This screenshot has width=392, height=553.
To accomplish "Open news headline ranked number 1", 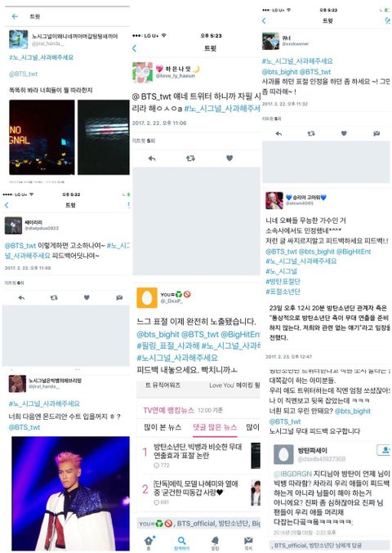I will coord(198,451).
